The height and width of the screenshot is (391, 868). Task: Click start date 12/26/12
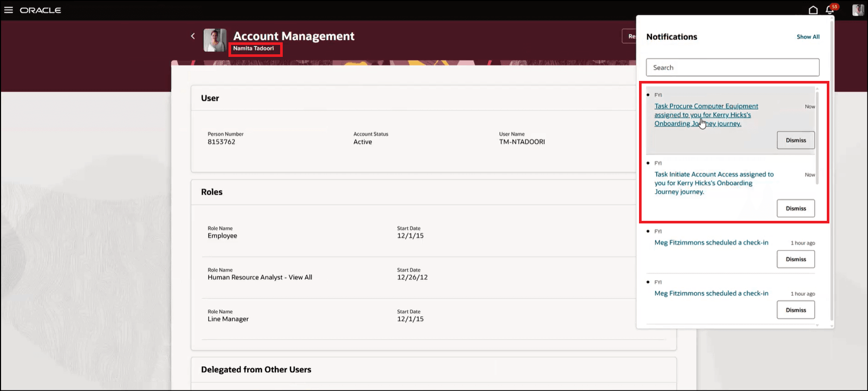412,278
